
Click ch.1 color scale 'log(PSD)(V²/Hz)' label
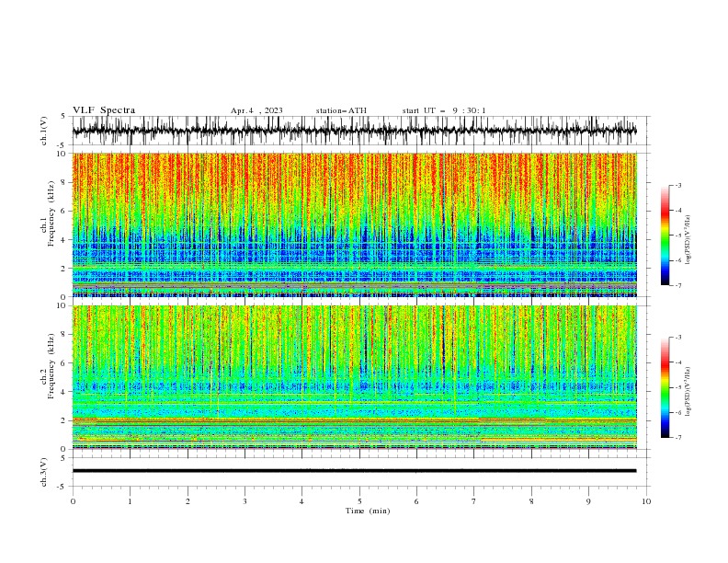point(688,240)
